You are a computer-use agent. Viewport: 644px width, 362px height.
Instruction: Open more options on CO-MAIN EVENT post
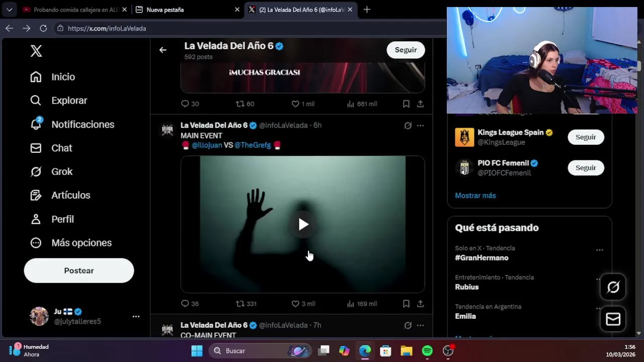tap(420, 325)
